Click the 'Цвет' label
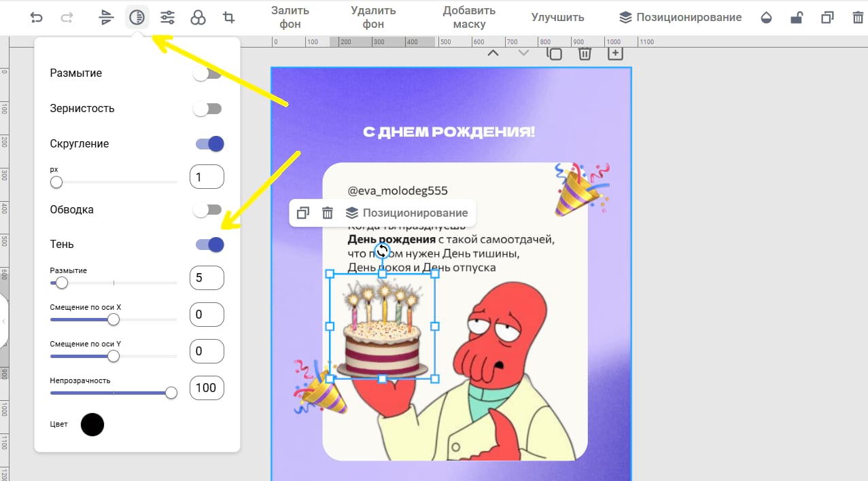Image resolution: width=868 pixels, height=481 pixels. [59, 425]
